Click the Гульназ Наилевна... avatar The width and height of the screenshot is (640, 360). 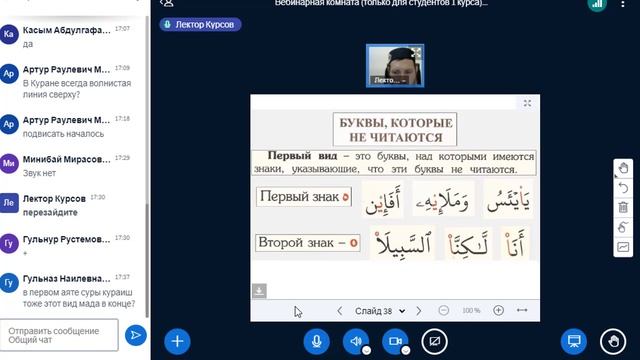(x=9, y=282)
